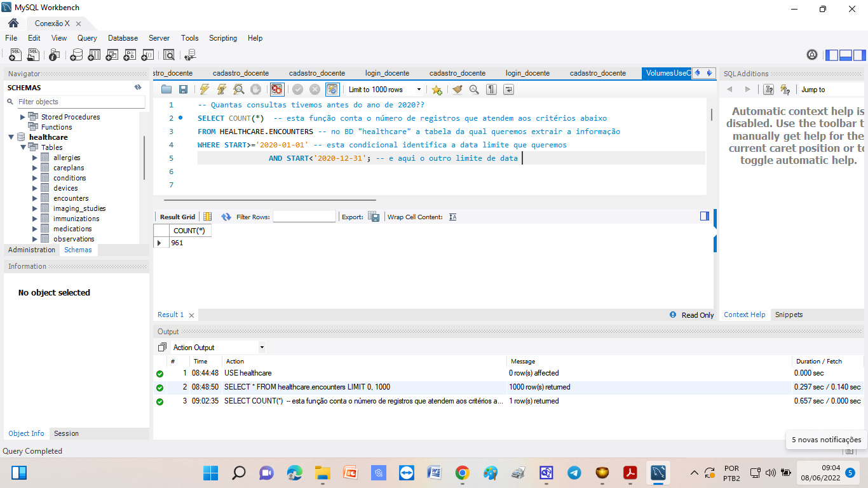Image resolution: width=868 pixels, height=488 pixels.
Task: Toggle Wrap Cell Content icon
Action: click(453, 217)
